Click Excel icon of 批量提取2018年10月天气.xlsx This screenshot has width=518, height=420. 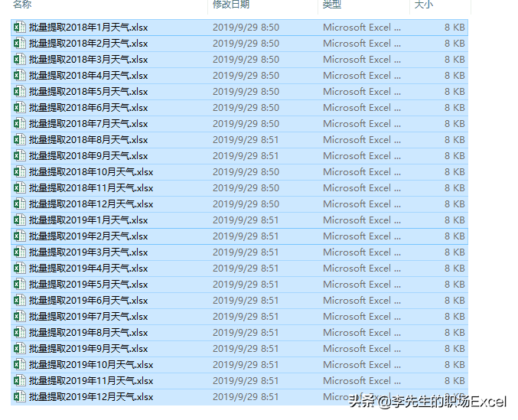click(x=19, y=171)
